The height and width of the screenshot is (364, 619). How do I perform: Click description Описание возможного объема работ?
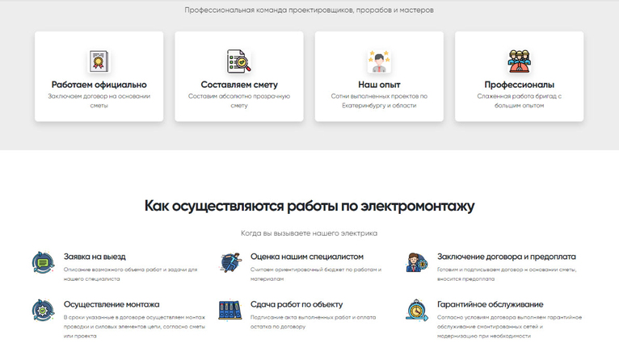(x=130, y=274)
